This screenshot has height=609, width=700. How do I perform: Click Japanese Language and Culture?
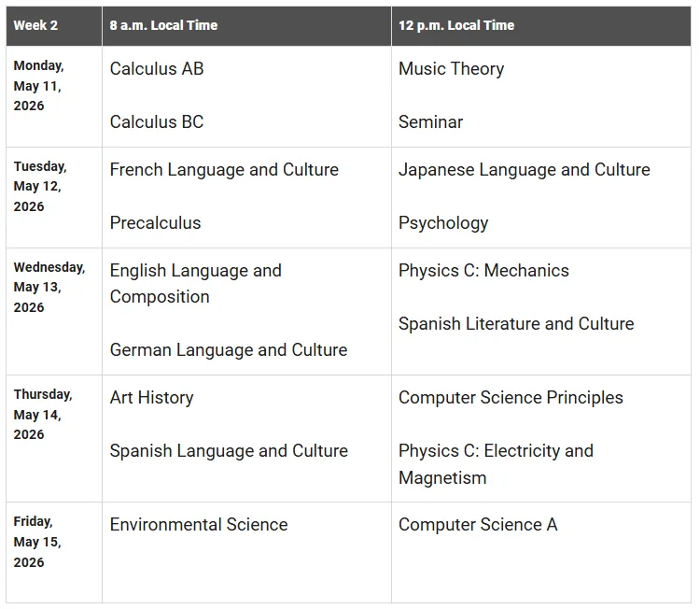[524, 170]
